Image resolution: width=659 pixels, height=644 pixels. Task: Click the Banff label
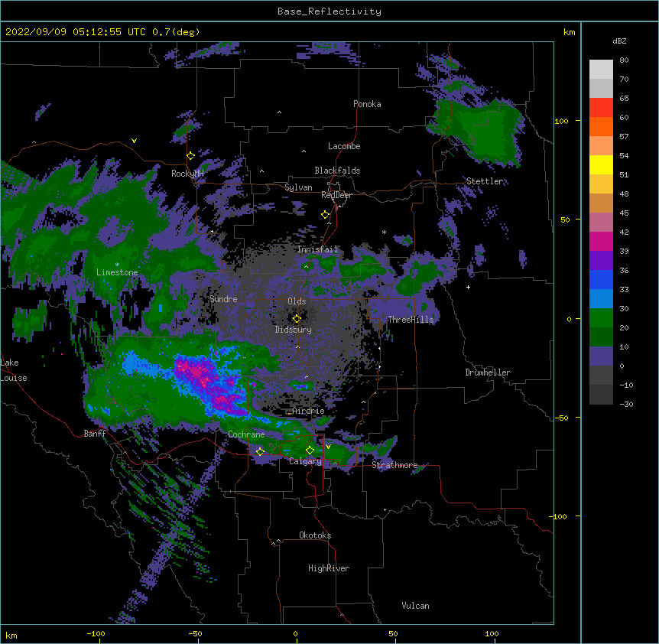[95, 434]
